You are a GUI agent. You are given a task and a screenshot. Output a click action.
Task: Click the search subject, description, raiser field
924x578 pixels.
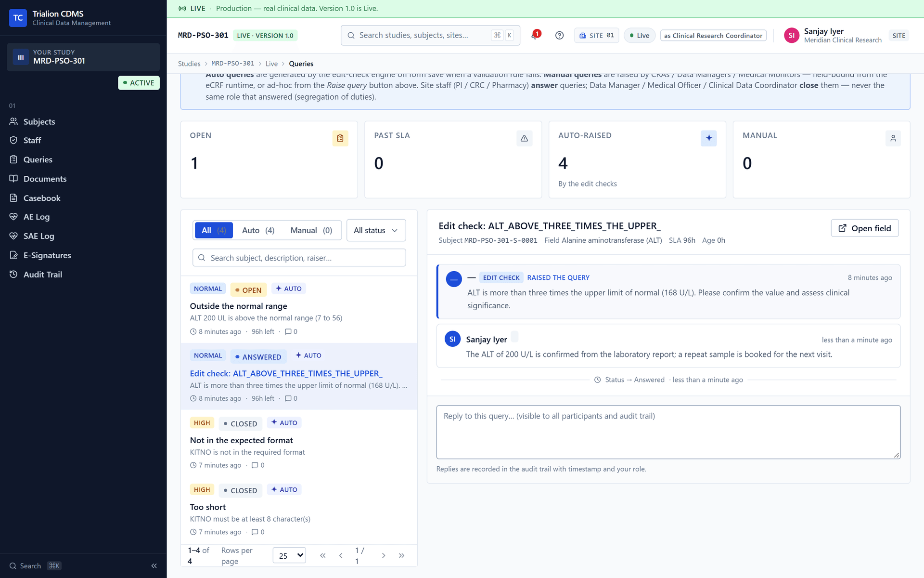coord(299,258)
